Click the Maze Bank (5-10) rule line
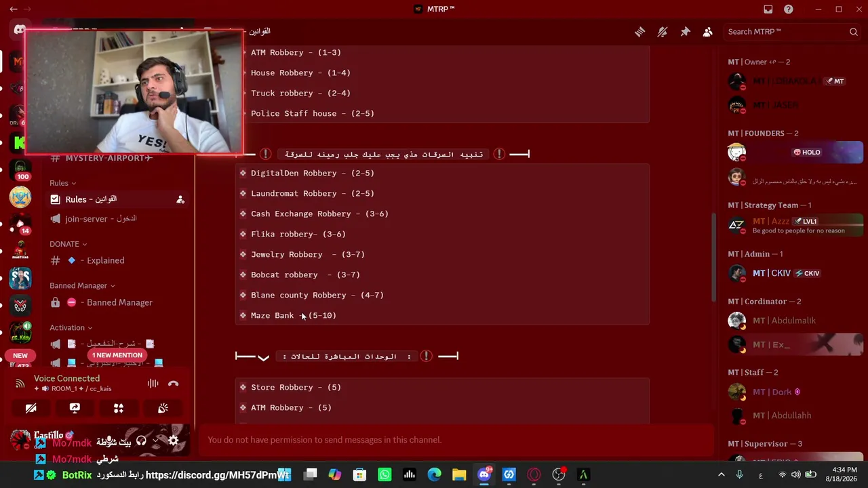The width and height of the screenshot is (868, 488). pos(294,315)
